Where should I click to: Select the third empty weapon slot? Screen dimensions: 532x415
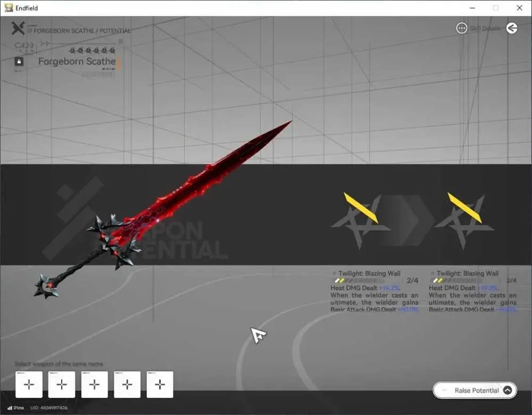[x=94, y=385]
